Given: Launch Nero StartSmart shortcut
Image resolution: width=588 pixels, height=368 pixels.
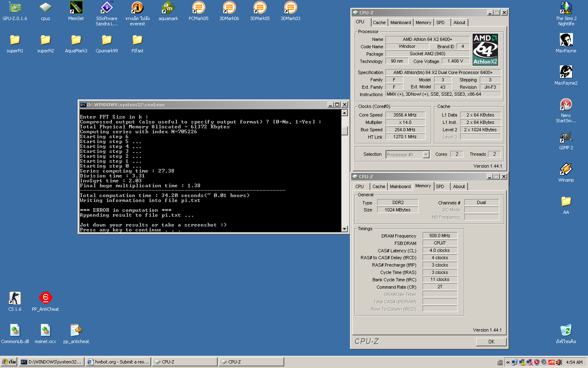Looking at the screenshot, I should 566,110.
